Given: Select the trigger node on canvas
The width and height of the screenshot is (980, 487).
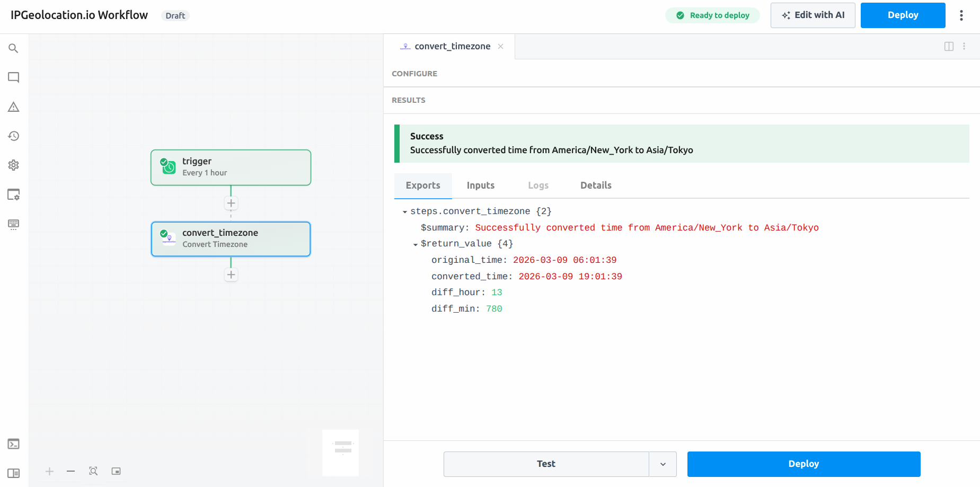Looking at the screenshot, I should (231, 167).
